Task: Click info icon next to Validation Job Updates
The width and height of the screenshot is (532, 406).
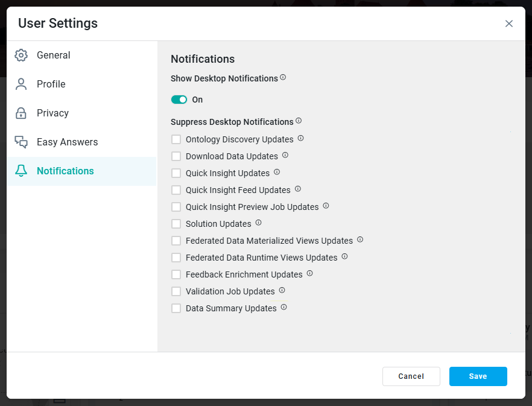Action: [282, 291]
